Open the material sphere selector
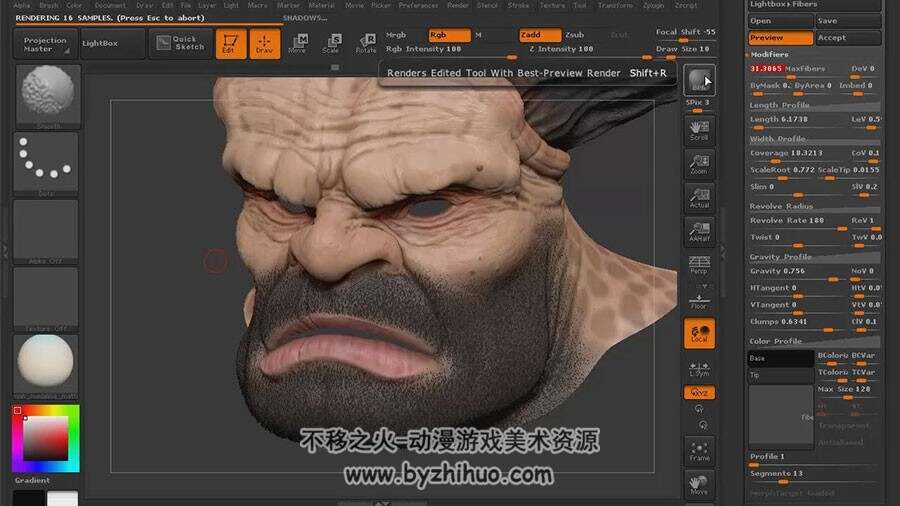This screenshot has height=506, width=900. (x=45, y=366)
